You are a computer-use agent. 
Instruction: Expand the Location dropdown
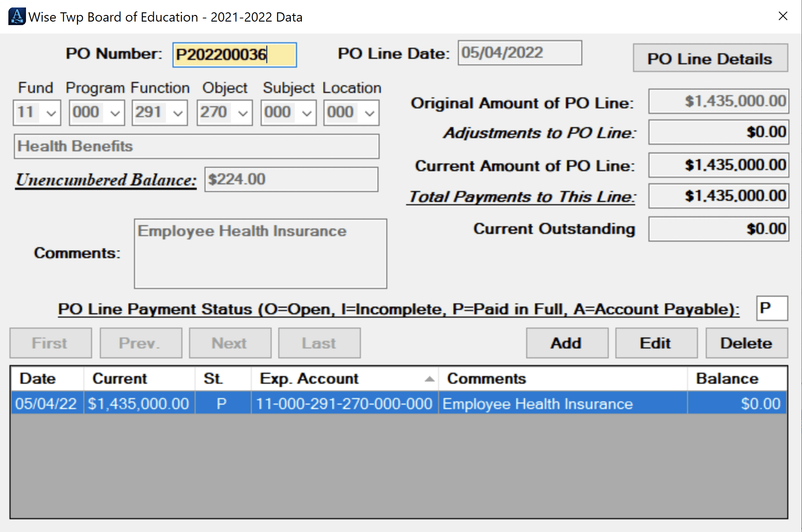(x=369, y=112)
